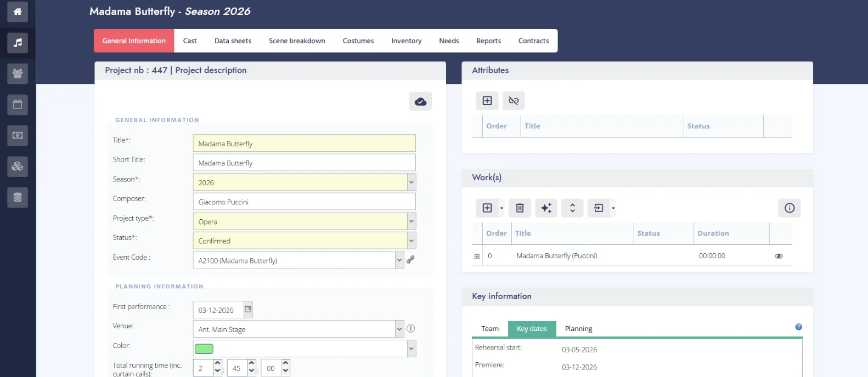Open the Scene breakdown tab
Viewport: 868px width, 377px height.
pyautogui.click(x=297, y=41)
